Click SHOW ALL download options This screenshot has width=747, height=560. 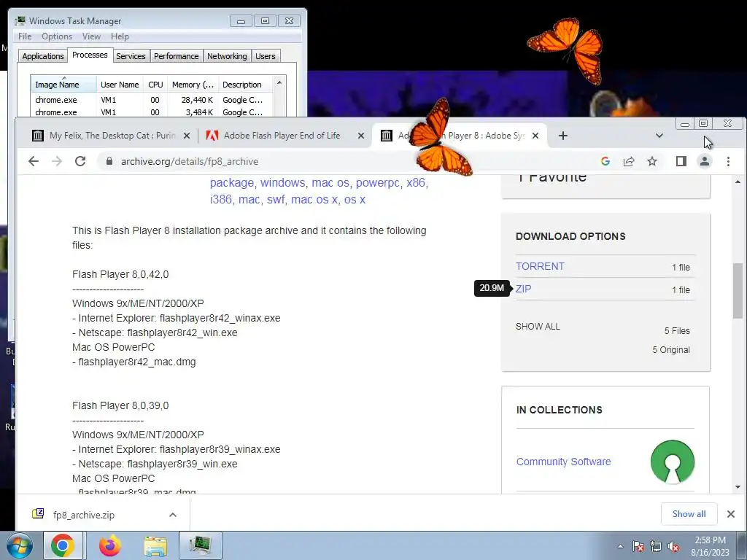538,327
